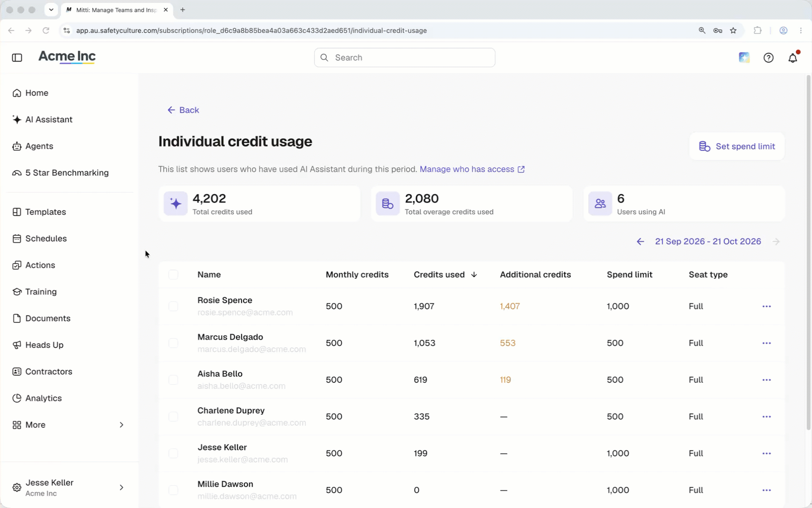Open browser tab list dropdown
The image size is (812, 508).
click(51, 10)
